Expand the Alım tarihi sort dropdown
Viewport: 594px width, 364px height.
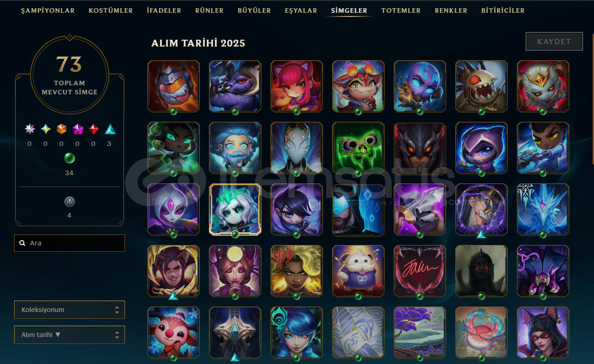[x=69, y=335]
